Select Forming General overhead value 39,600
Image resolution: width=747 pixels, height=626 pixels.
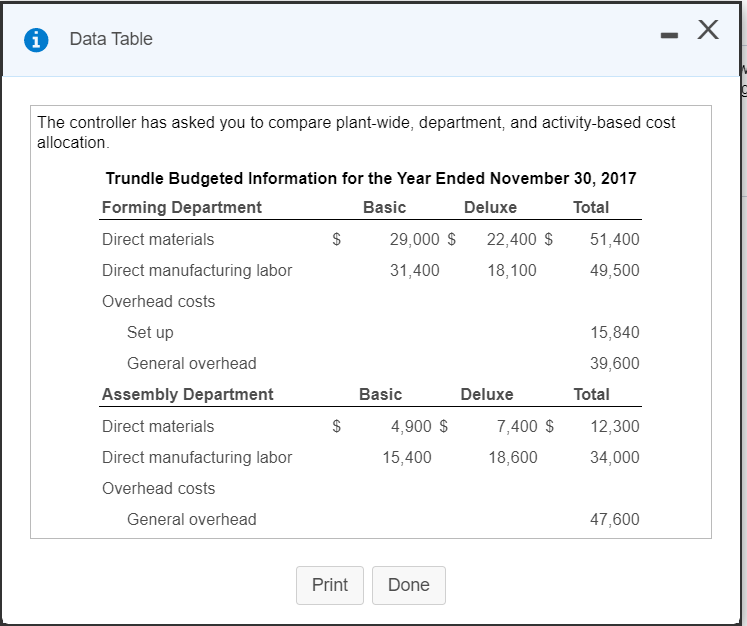click(615, 363)
